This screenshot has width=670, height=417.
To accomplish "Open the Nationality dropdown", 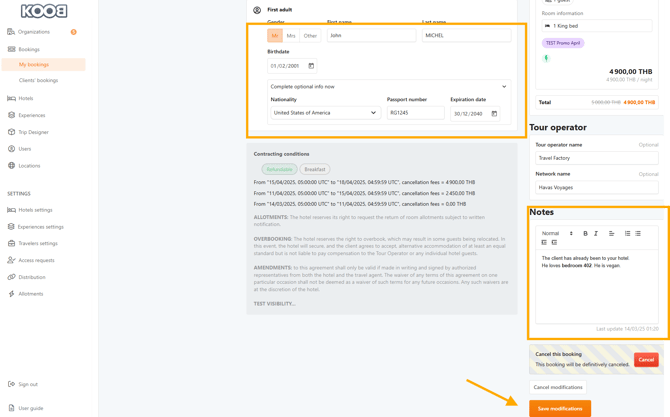I will coord(325,113).
